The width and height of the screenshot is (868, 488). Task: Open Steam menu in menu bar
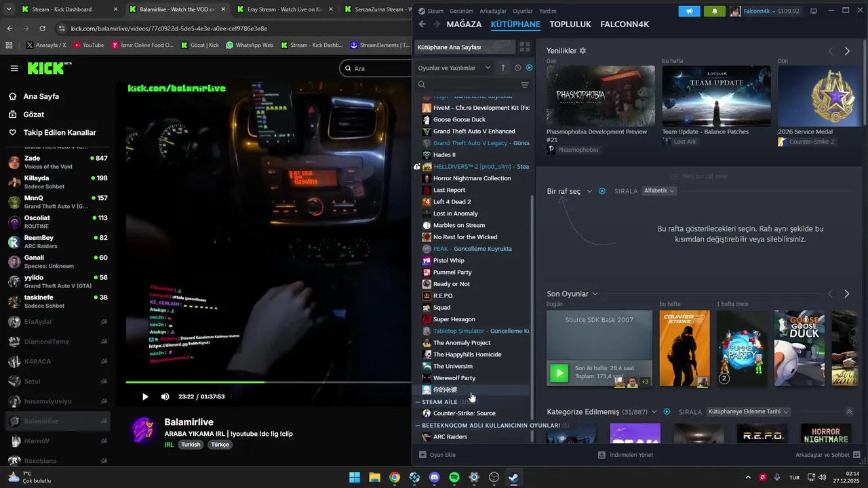pyautogui.click(x=431, y=12)
